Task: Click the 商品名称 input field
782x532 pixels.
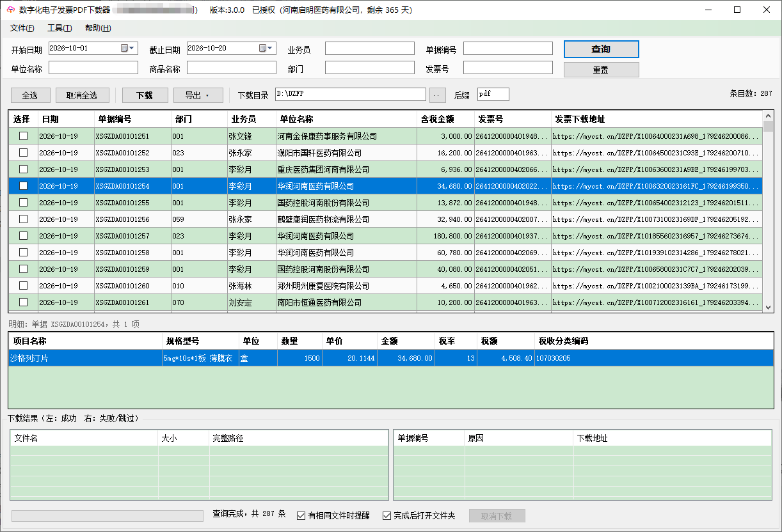Action: click(232, 68)
